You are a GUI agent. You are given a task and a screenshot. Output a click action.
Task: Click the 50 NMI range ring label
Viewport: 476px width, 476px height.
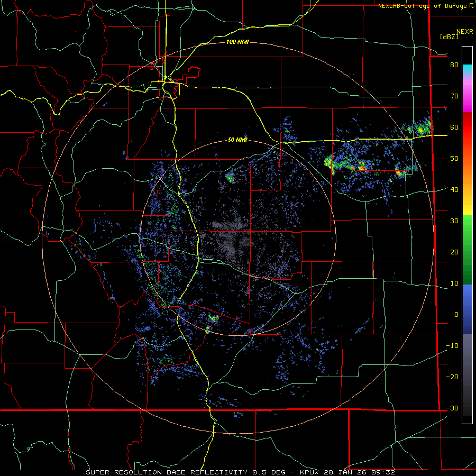click(x=237, y=140)
